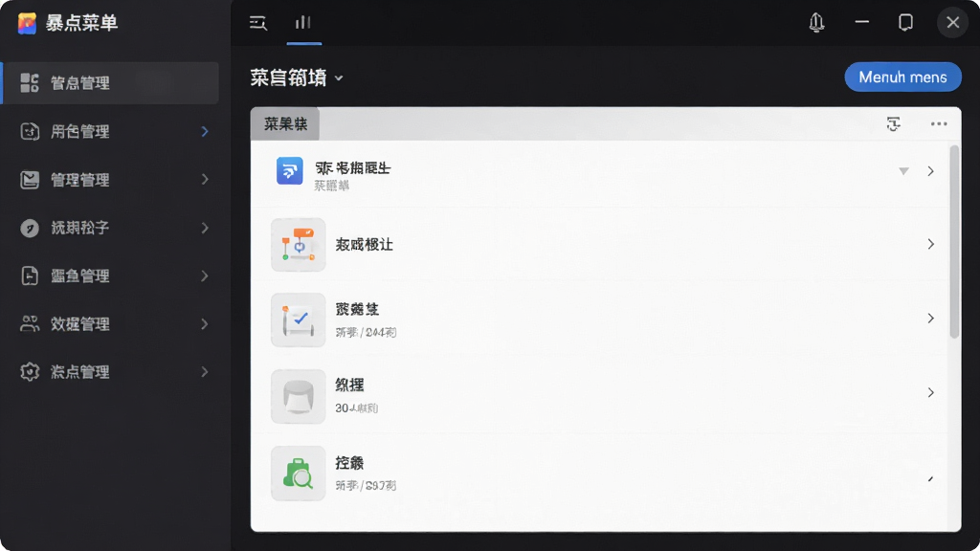This screenshot has height=551, width=980.
Task: Open the gear-icon settings sidebar menu
Action: tap(111, 372)
